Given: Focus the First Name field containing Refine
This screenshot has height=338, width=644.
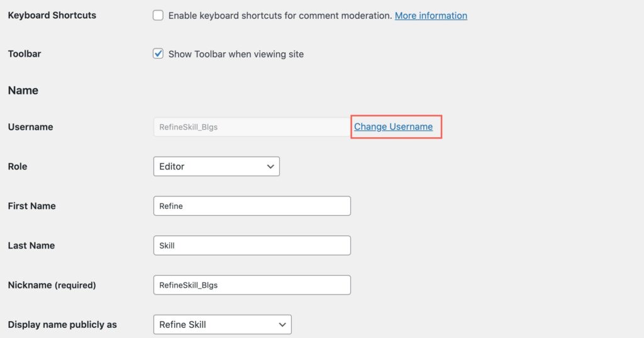Looking at the screenshot, I should [252, 206].
